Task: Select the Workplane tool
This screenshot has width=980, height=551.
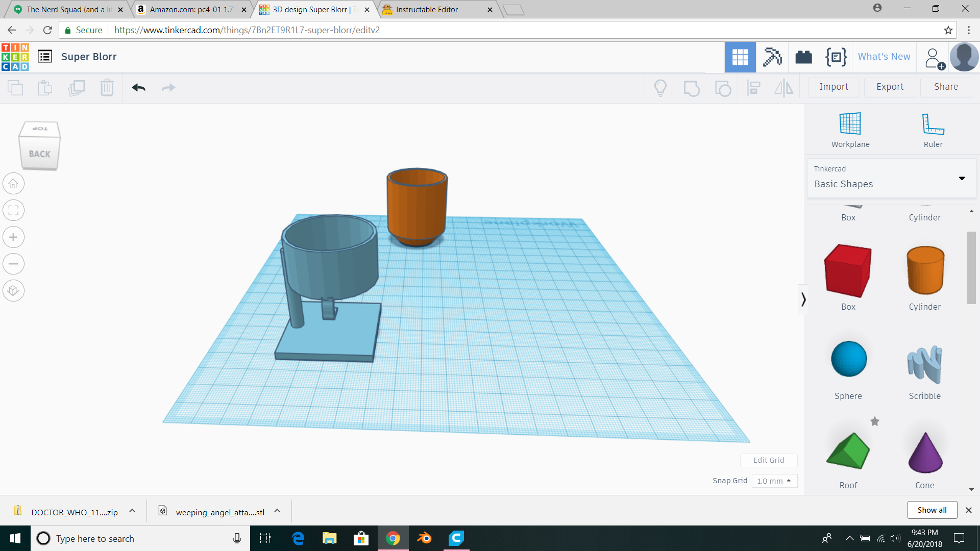Action: coord(850,130)
